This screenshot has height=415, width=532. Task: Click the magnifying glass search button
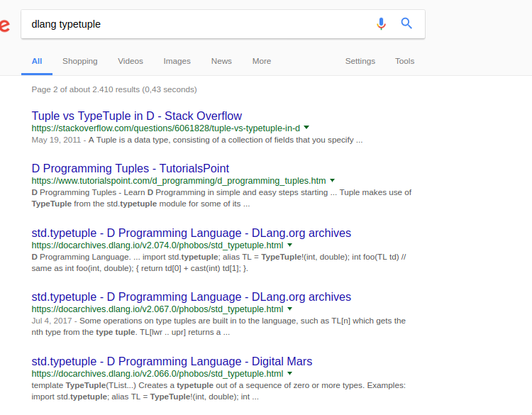(406, 23)
